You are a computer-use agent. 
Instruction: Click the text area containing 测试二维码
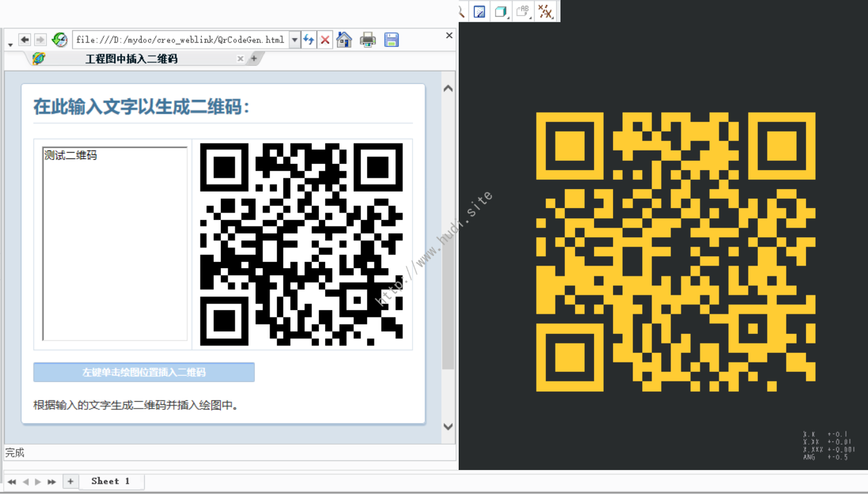pos(115,244)
